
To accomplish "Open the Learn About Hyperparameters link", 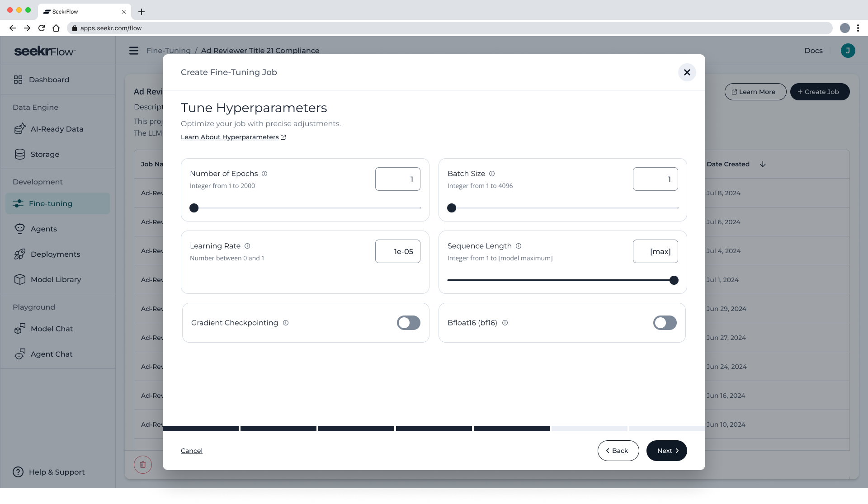I will coord(233,137).
